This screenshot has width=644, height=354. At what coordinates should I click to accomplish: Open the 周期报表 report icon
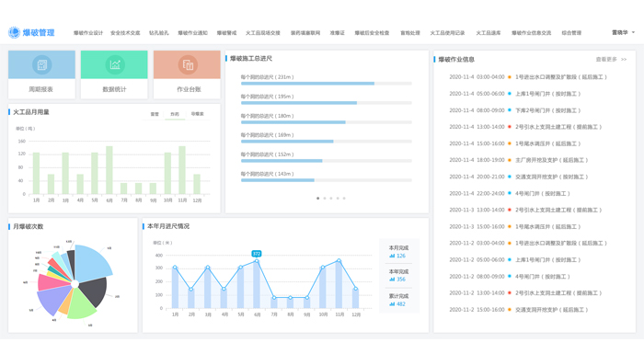pyautogui.click(x=42, y=64)
